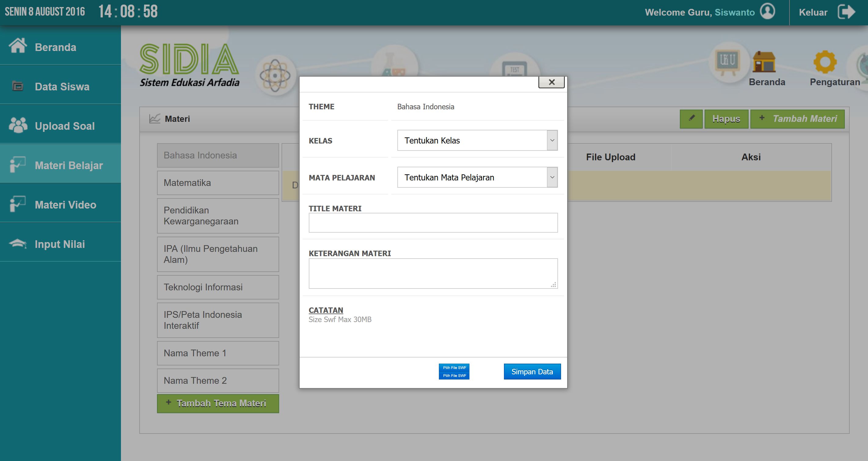Screen dimensions: 868x461
Task: Select the Matematika theme
Action: pyautogui.click(x=218, y=183)
